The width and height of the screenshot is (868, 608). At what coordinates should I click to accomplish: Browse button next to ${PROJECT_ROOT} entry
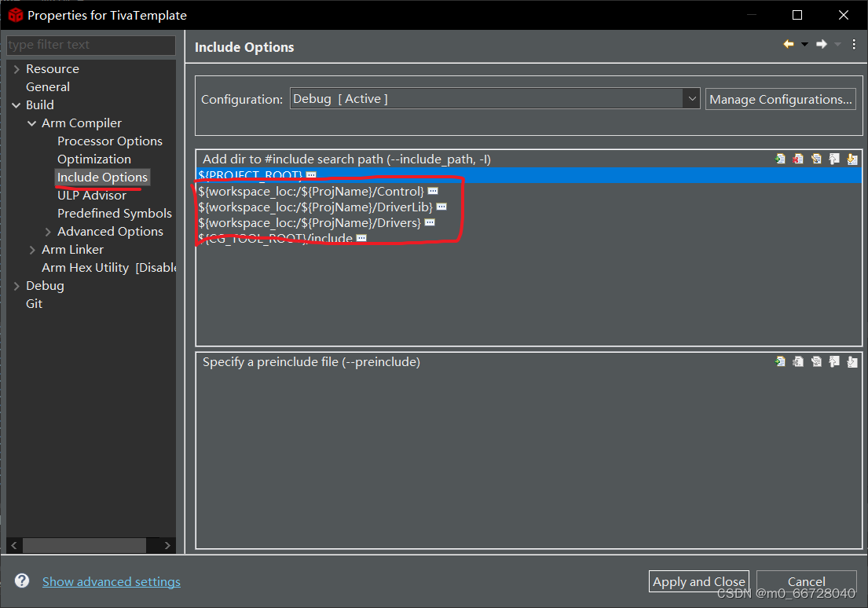[311, 175]
